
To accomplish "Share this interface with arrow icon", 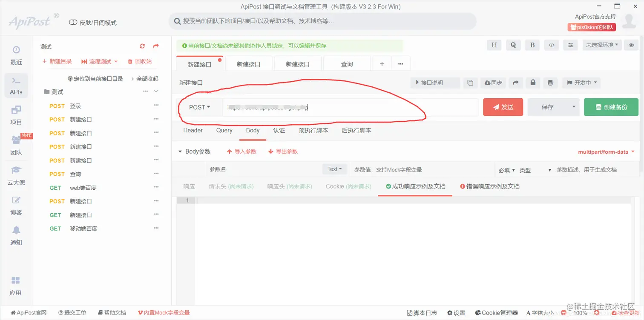I will [x=515, y=83].
